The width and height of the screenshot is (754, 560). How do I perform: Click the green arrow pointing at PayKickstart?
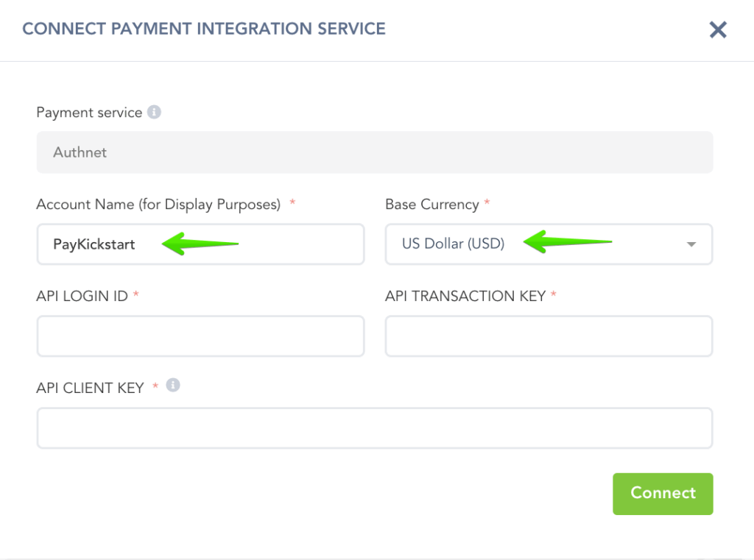(x=199, y=244)
